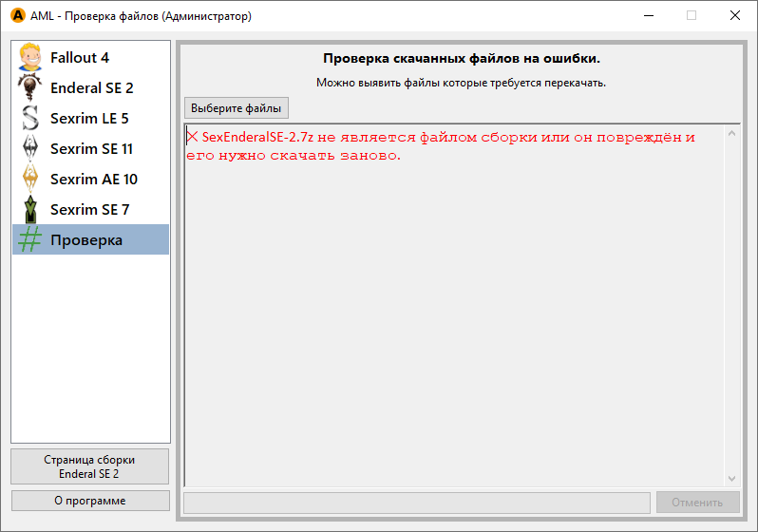Minimize the AML window

point(648,16)
